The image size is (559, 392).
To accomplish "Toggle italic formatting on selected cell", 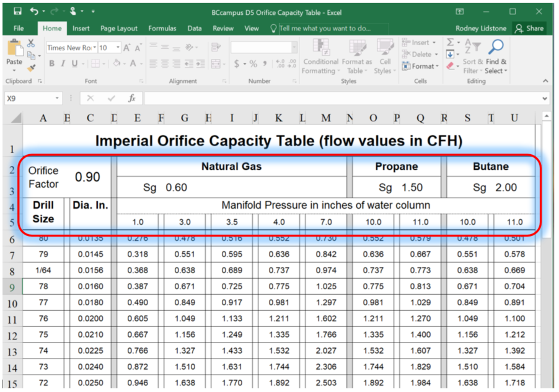I will tap(63, 63).
